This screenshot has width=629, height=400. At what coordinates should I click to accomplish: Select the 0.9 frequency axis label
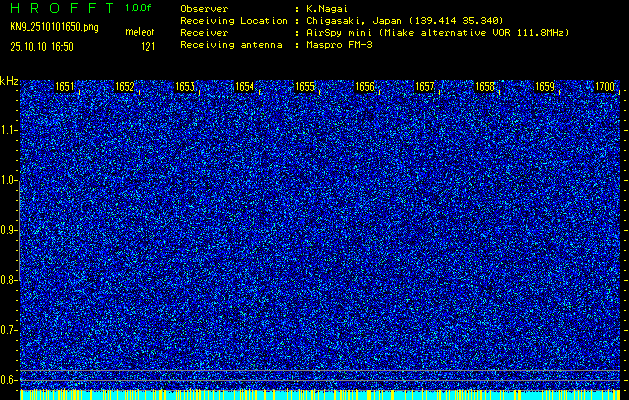point(9,230)
